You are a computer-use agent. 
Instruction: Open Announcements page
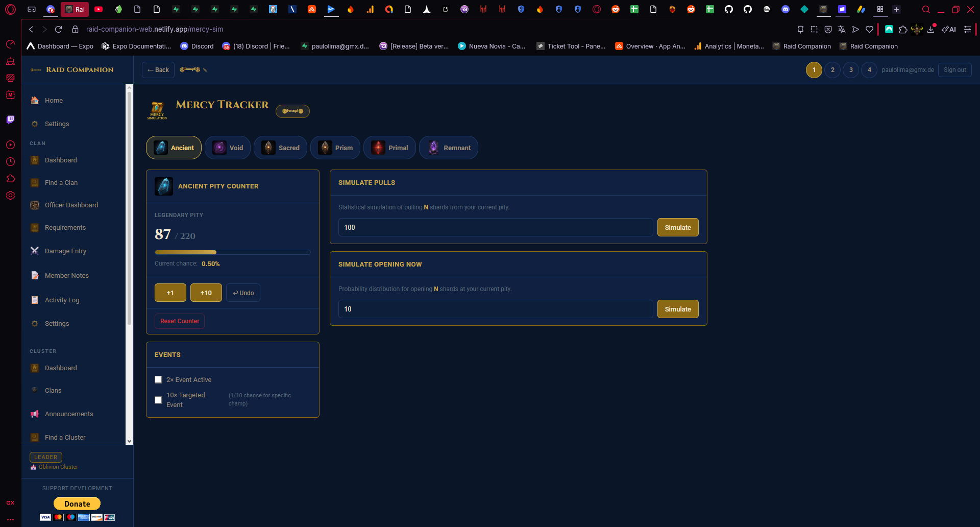(x=69, y=414)
